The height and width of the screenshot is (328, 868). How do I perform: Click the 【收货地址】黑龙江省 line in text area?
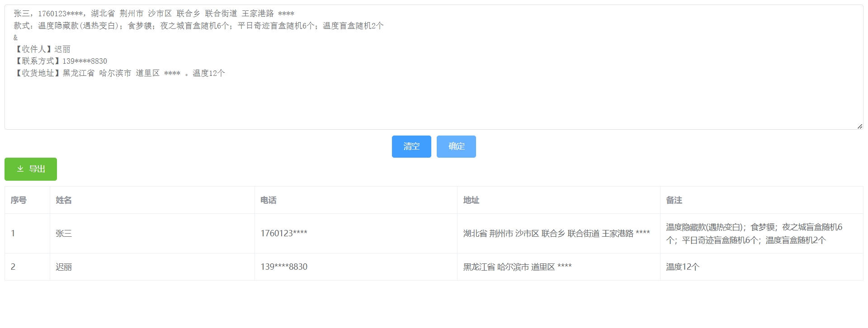(x=119, y=73)
